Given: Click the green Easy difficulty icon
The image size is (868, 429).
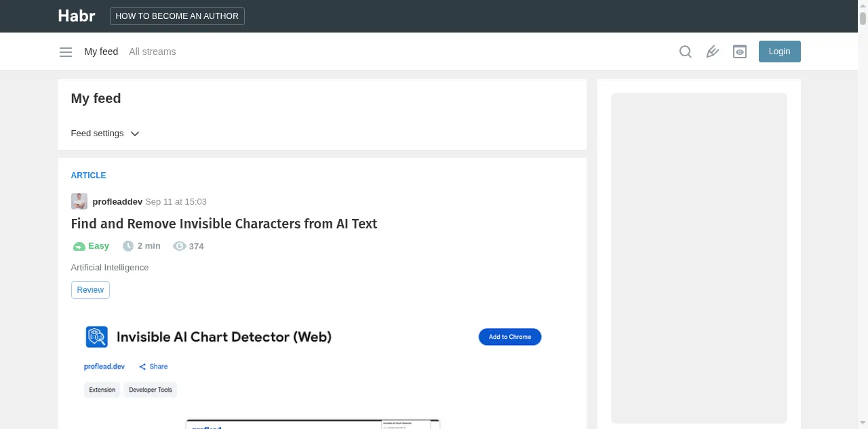Looking at the screenshot, I should (x=79, y=246).
